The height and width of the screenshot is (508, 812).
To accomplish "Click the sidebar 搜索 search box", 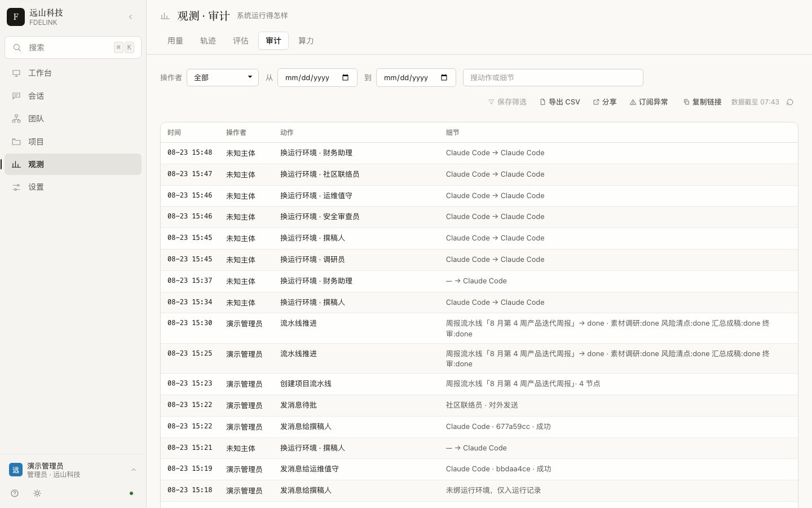I will click(x=73, y=47).
